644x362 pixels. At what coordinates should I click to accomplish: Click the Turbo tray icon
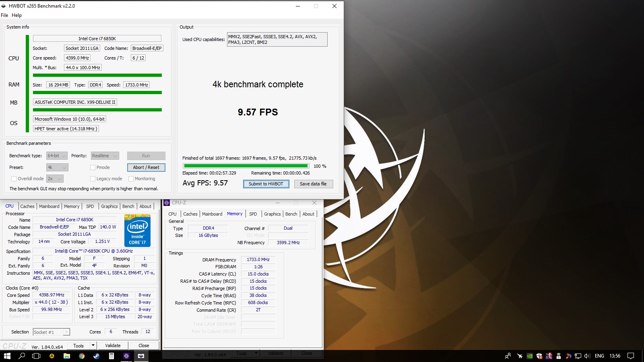click(549, 356)
